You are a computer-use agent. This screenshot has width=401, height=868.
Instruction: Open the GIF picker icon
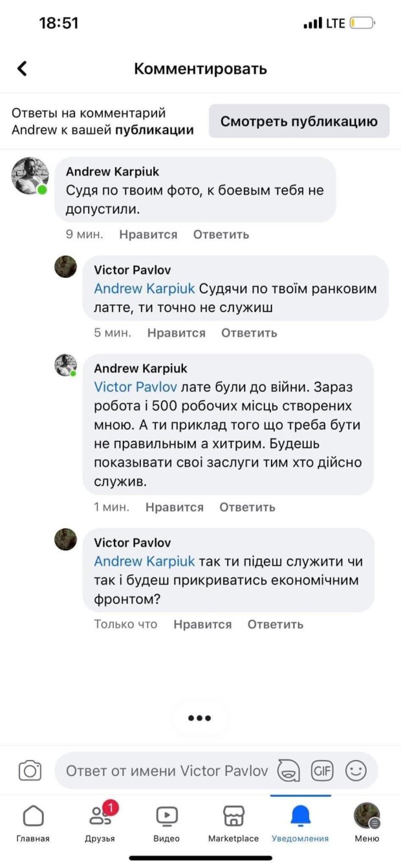coord(322,770)
